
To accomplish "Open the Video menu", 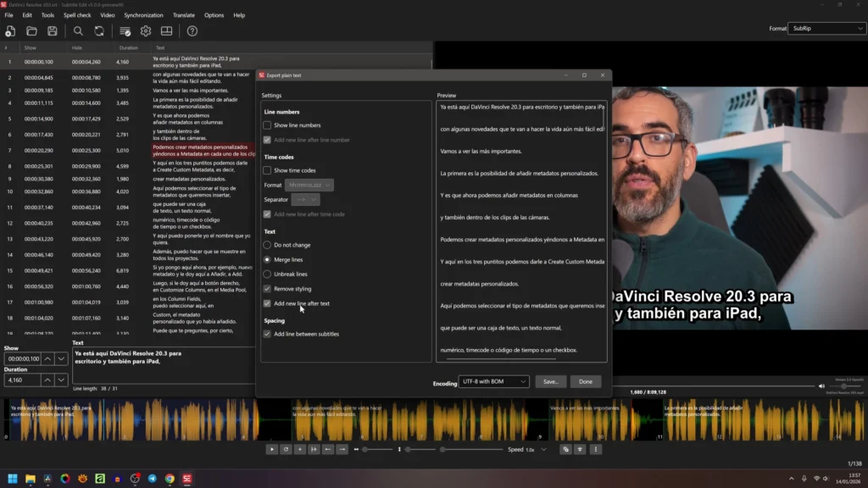I will 108,15.
